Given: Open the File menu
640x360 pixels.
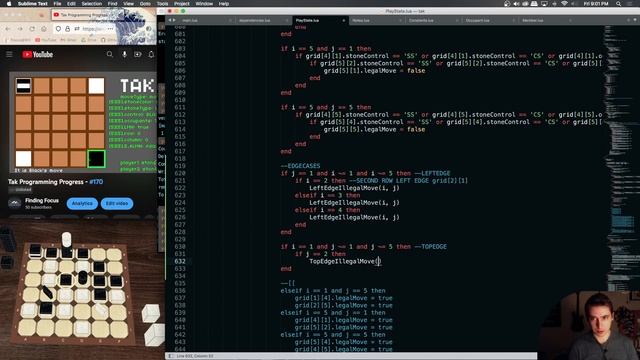Looking at the screenshot, I should [58, 4].
